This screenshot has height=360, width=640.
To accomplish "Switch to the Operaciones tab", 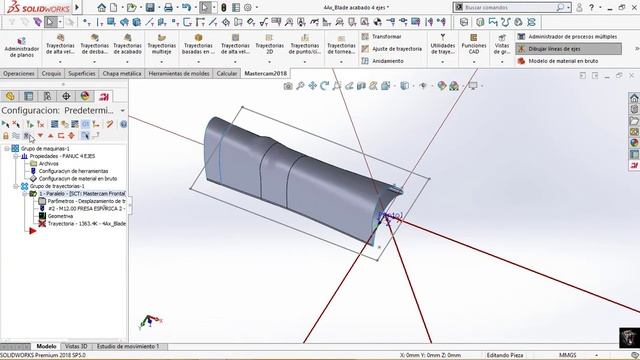I will 19,73.
